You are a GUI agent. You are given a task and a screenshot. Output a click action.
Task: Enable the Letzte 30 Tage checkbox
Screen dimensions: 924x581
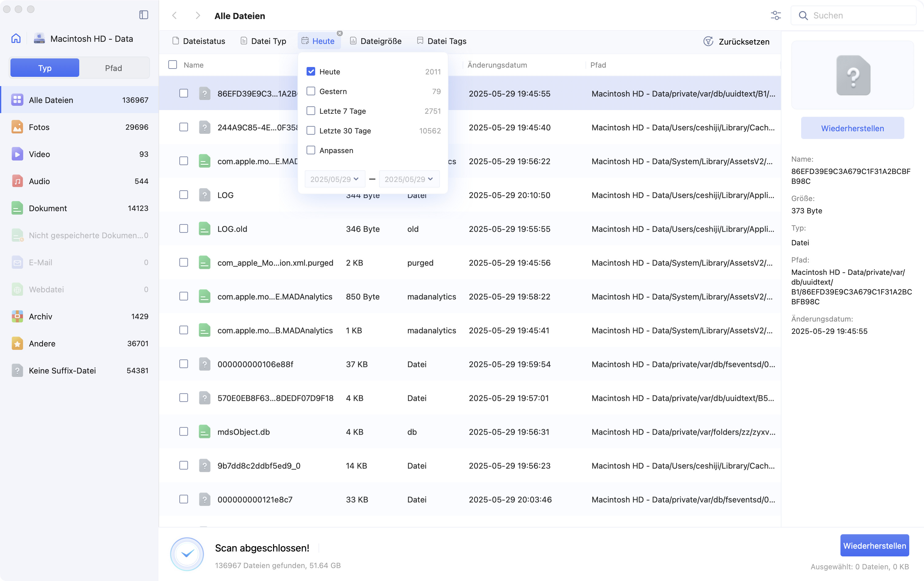click(311, 131)
